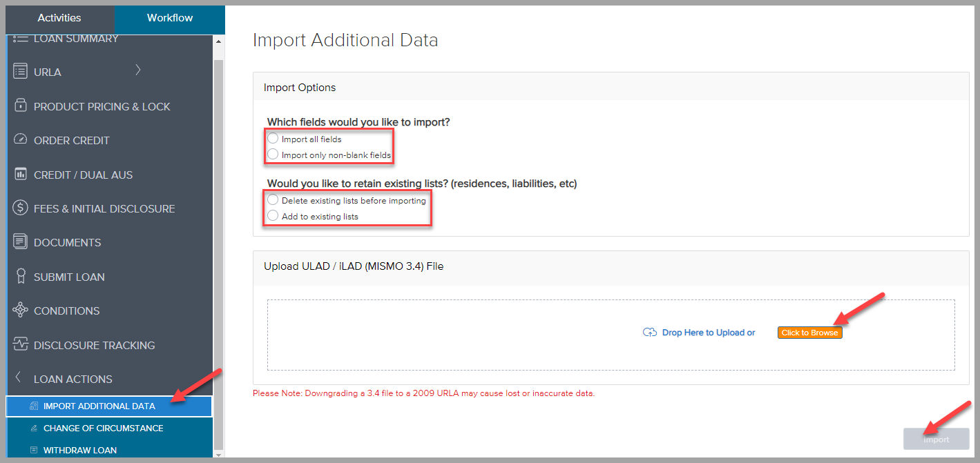Select Delete existing lists before importing
This screenshot has width=980, height=463.
pos(273,200)
